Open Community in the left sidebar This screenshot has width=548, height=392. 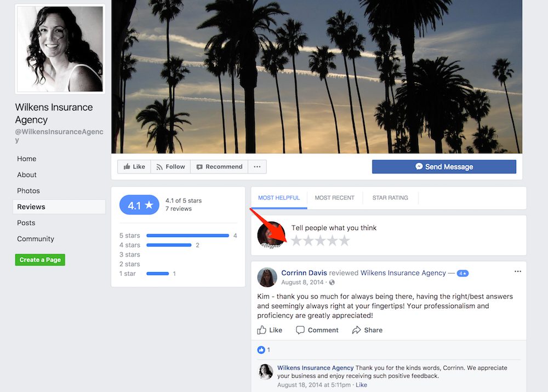pyautogui.click(x=36, y=239)
